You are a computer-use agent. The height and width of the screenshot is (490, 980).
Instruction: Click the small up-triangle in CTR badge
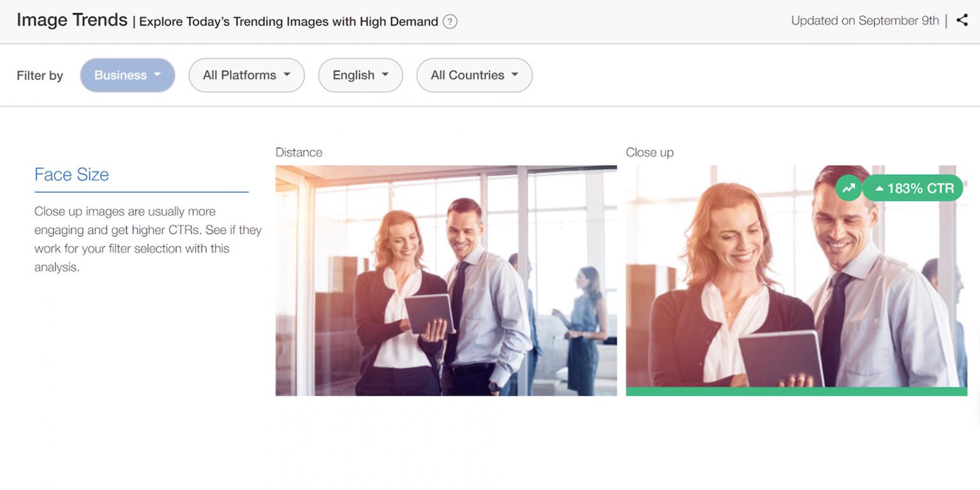click(879, 189)
